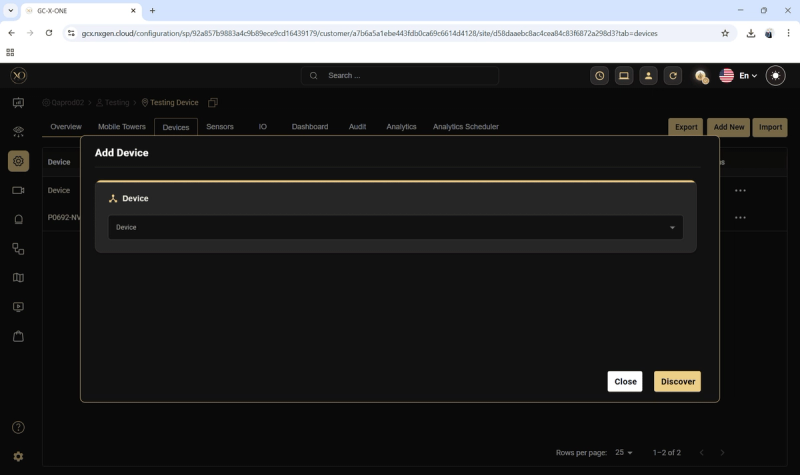800x475 pixels.
Task: Click Testing Device breadcrumb
Action: [x=170, y=103]
